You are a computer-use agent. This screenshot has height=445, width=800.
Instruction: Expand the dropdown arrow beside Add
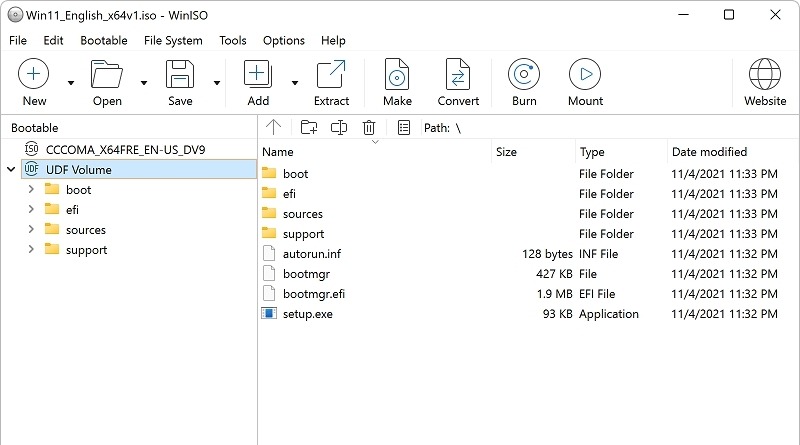pyautogui.click(x=295, y=83)
